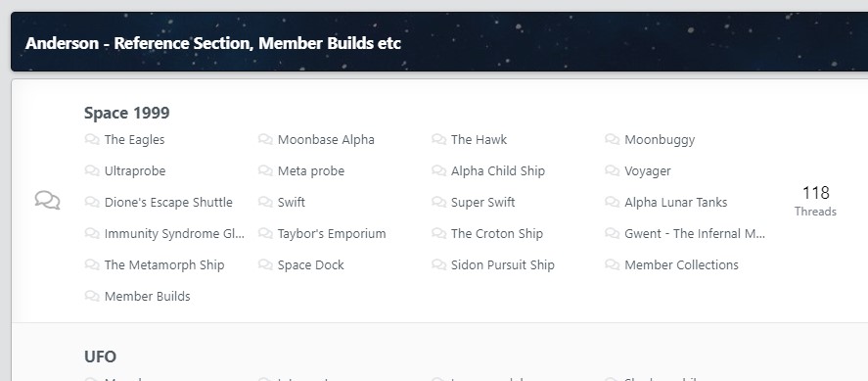Click the chat icon beside The Eagles
This screenshot has width=868, height=381.
(x=92, y=139)
